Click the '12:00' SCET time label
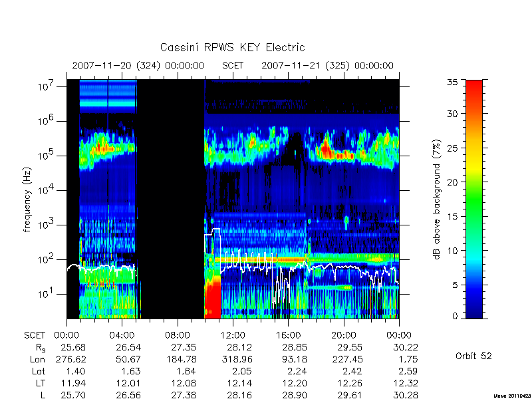This screenshot has width=532, height=399. point(233,336)
